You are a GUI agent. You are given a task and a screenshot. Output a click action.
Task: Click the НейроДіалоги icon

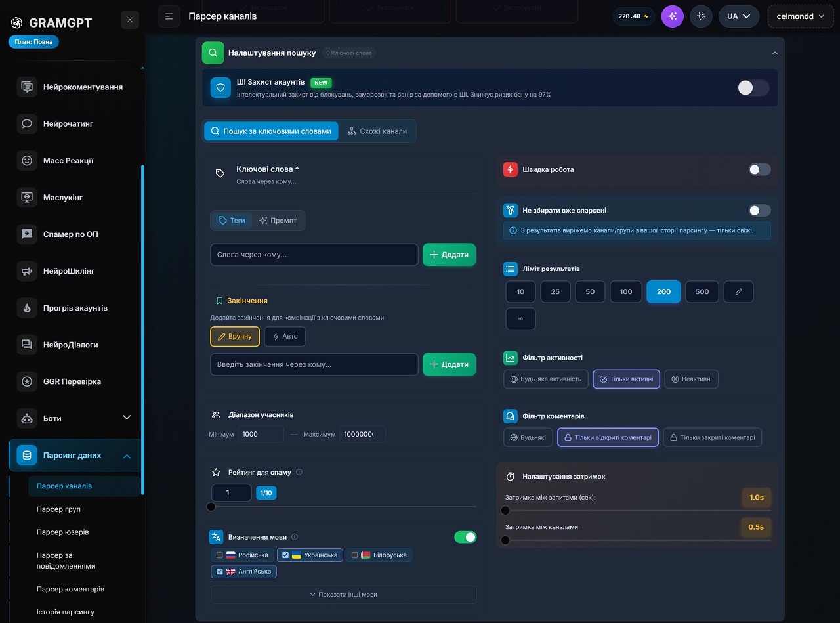(27, 345)
